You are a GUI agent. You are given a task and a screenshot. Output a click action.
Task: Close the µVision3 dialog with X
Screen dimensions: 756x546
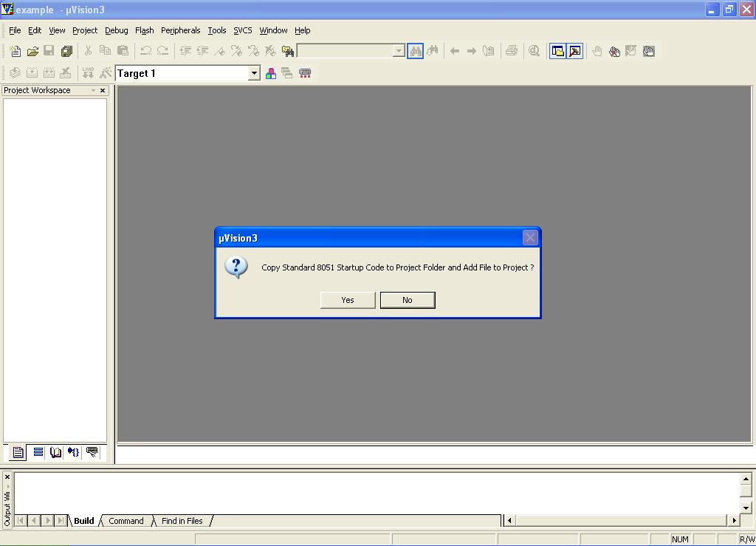coord(530,238)
